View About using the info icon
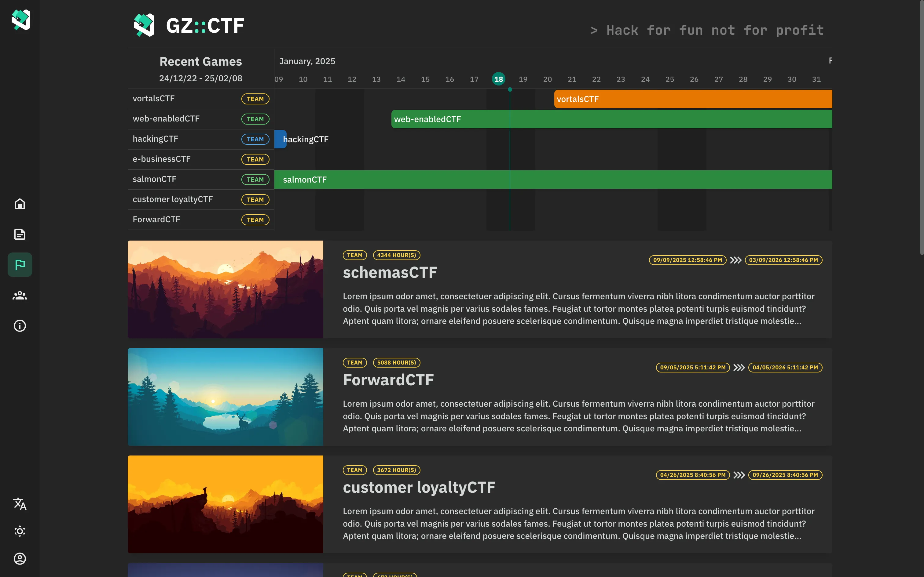Image resolution: width=924 pixels, height=577 pixels. tap(20, 325)
